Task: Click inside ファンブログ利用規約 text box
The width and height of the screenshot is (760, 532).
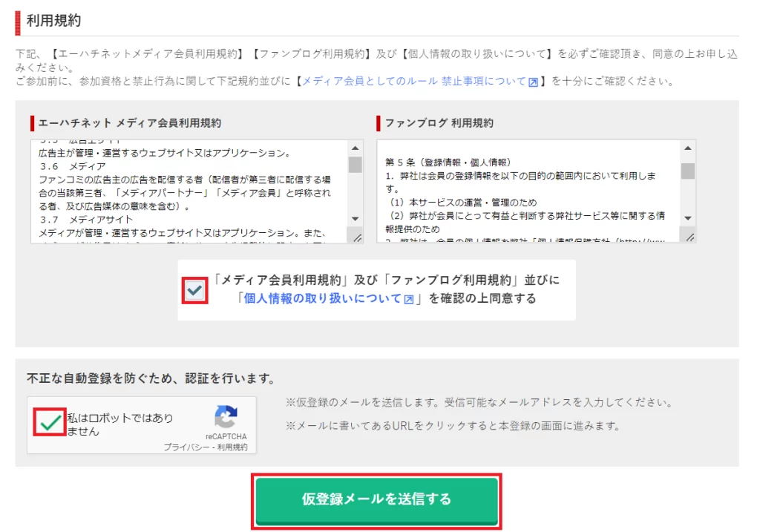Action: click(528, 191)
